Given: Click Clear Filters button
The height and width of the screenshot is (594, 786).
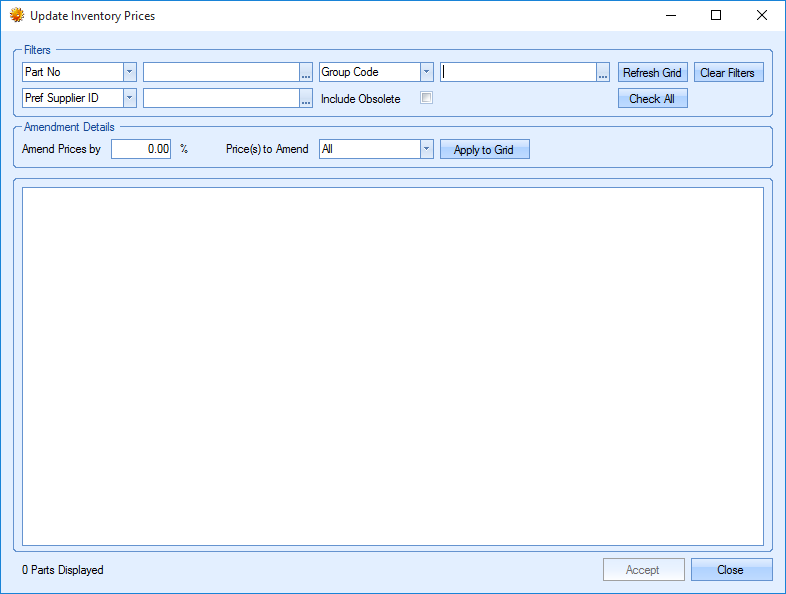Looking at the screenshot, I should tap(728, 73).
